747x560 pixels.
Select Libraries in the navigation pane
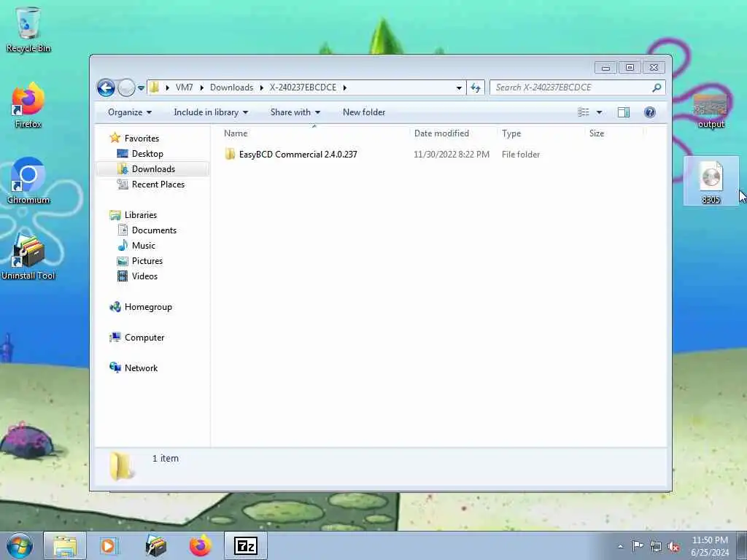click(x=141, y=215)
